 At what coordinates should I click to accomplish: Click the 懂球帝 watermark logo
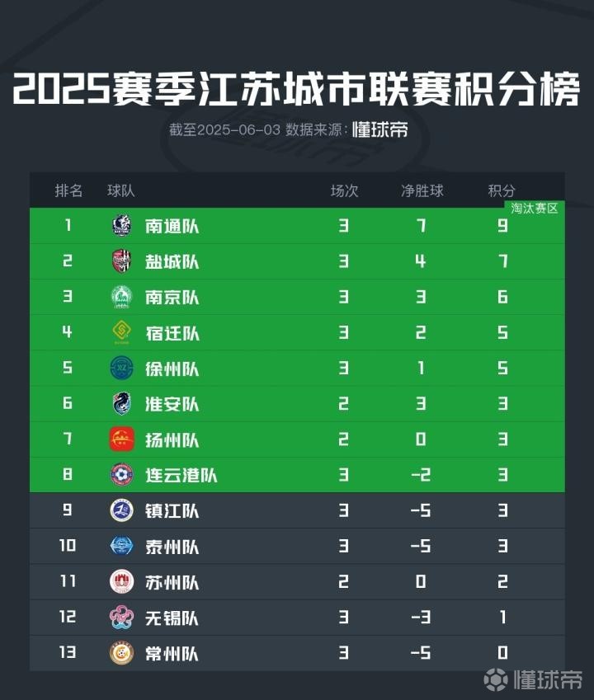pos(533,680)
